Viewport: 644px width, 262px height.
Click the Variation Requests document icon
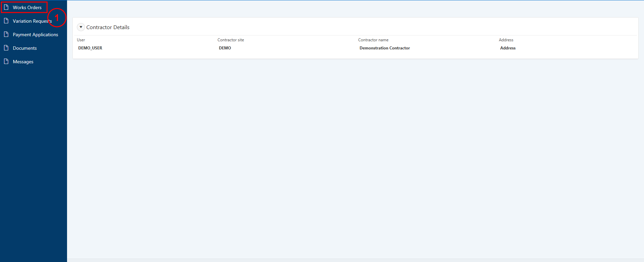[6, 21]
